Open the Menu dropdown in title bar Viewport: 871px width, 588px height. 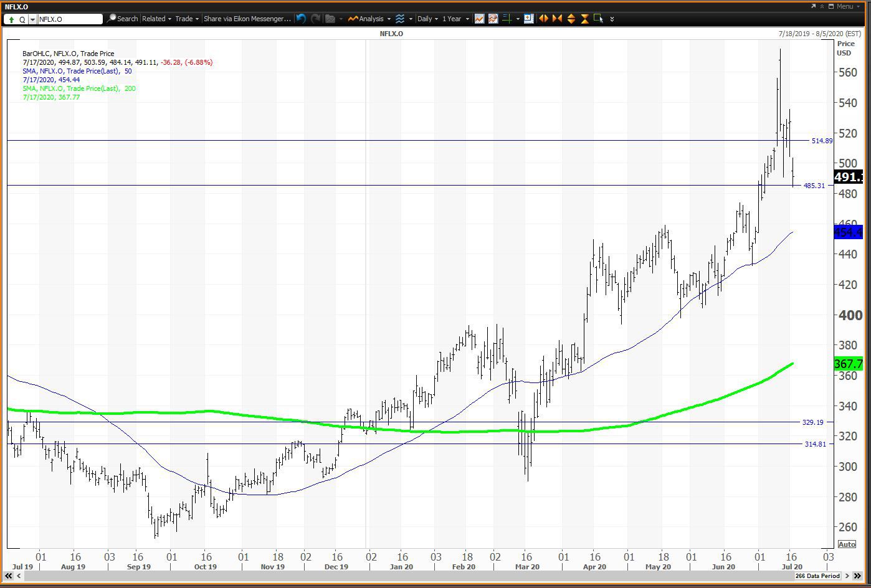click(x=848, y=6)
